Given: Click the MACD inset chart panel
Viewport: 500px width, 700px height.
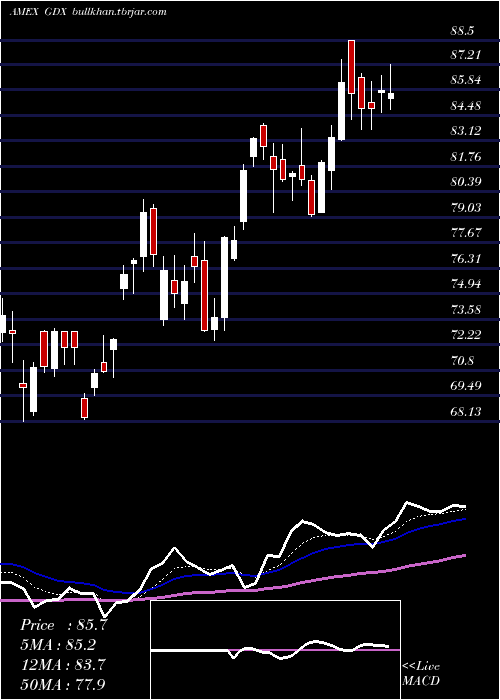Looking at the screenshot, I should pos(275,650).
